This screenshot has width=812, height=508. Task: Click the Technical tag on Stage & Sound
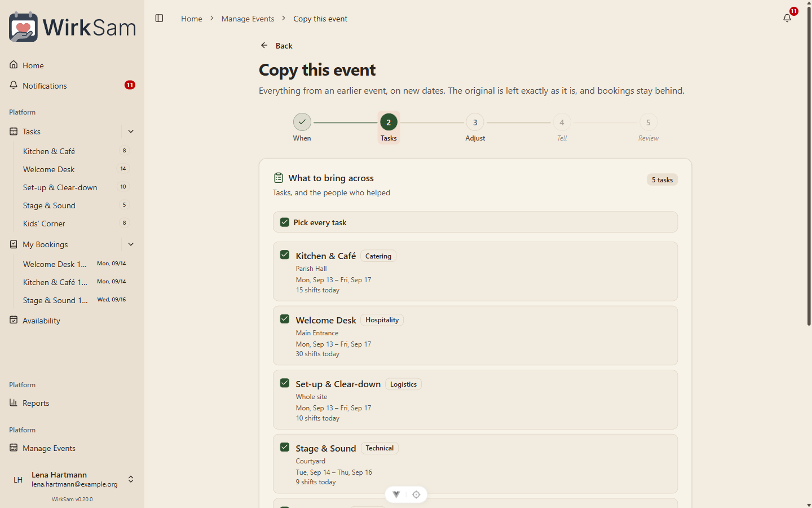[379, 448]
